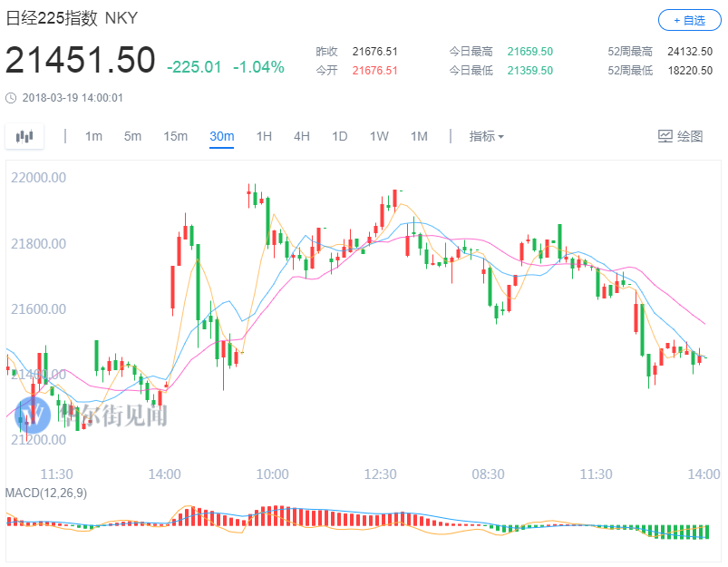Expand the 指标 indicators dropdown
The height and width of the screenshot is (567, 728).
(x=486, y=136)
